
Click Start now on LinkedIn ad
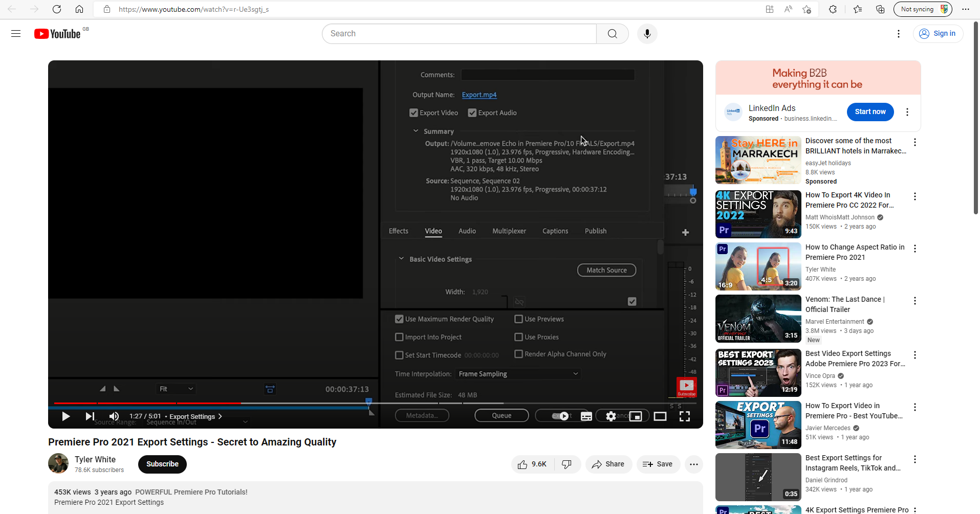coord(870,112)
